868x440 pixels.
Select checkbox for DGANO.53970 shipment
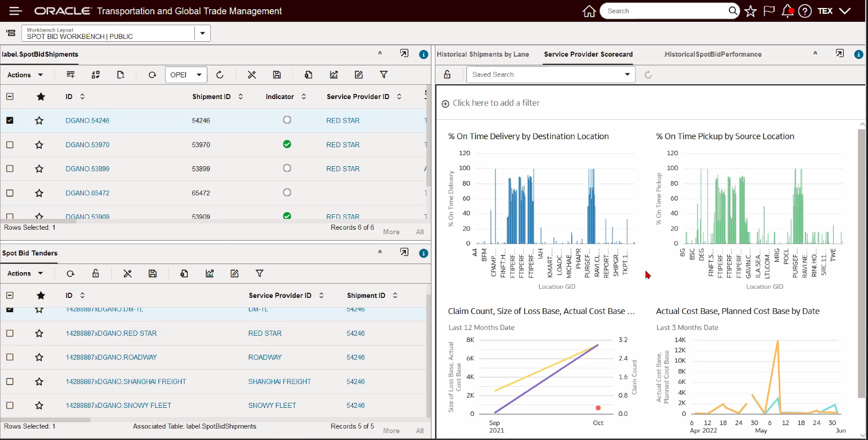click(10, 145)
